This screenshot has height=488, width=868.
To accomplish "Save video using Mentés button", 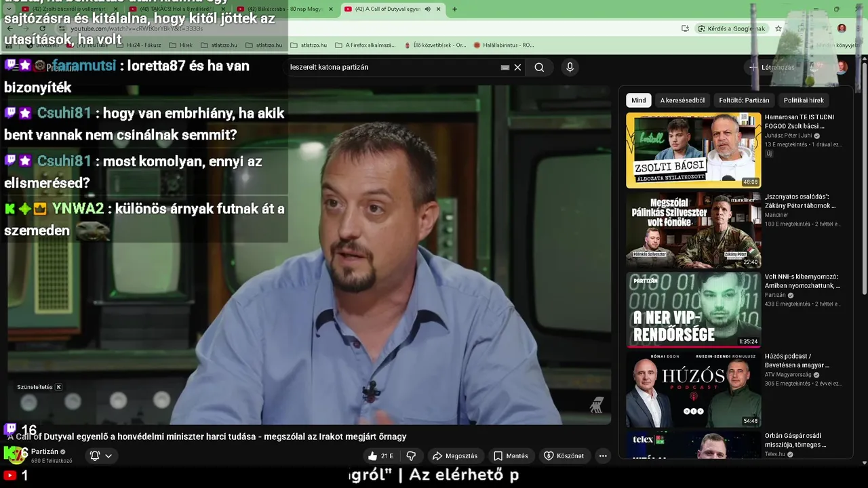I will (x=511, y=455).
